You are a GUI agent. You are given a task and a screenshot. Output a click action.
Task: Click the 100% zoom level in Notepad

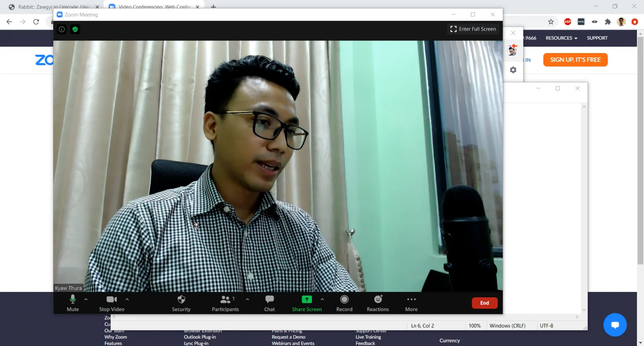click(x=475, y=326)
